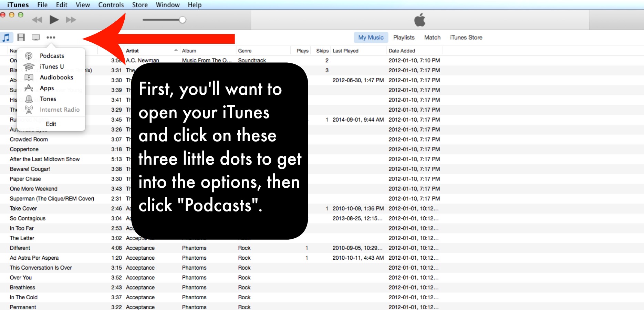Viewport: 644px width, 310px height.
Task: Select Superman (The Clique/REM Cover)
Action: point(52,199)
